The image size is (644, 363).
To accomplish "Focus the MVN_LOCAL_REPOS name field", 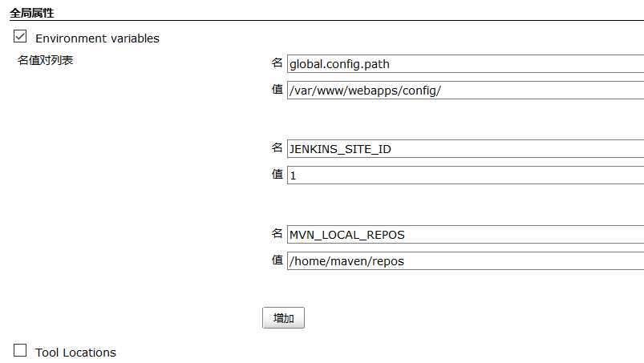I will [465, 235].
